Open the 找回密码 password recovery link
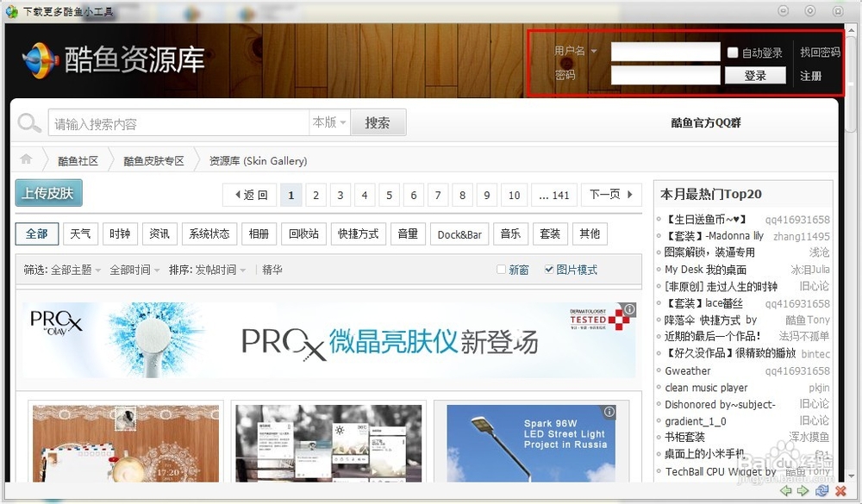This screenshot has height=504, width=862. pyautogui.click(x=821, y=51)
